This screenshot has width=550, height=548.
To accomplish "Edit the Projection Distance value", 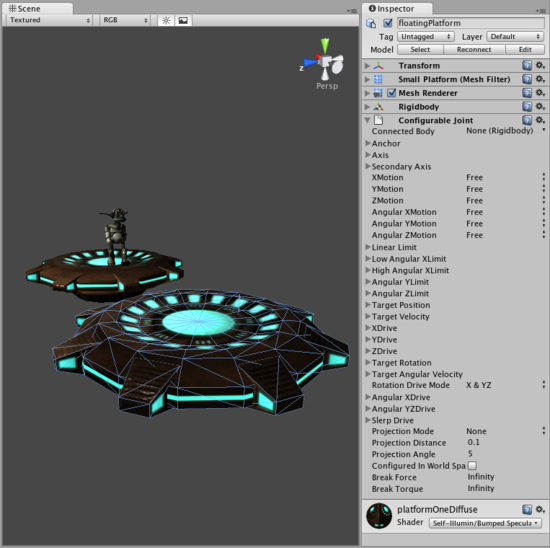I will click(505, 442).
